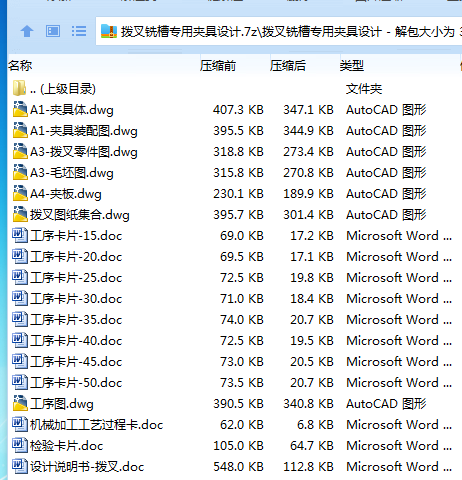
Task: Select file A3-拨叉零件图.dwg
Action: (84, 152)
